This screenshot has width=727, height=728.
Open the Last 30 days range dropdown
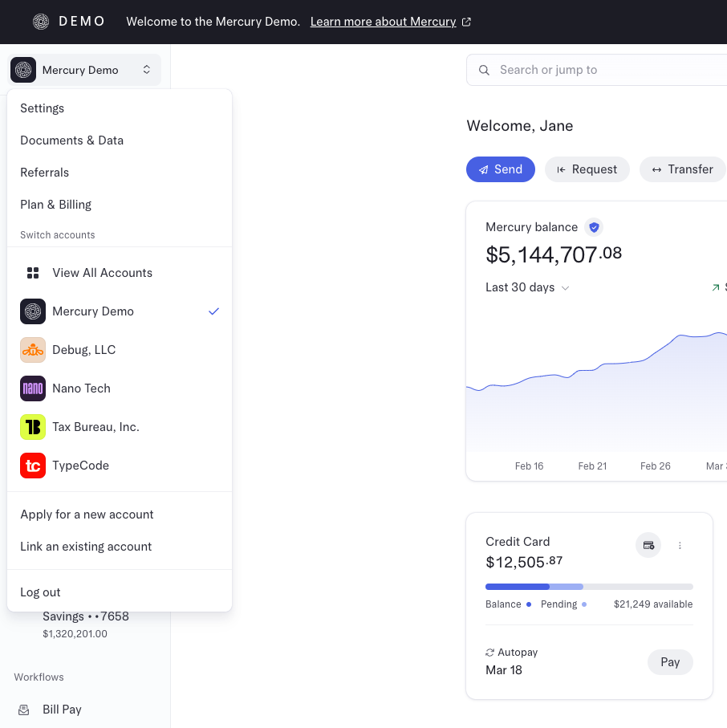click(527, 287)
